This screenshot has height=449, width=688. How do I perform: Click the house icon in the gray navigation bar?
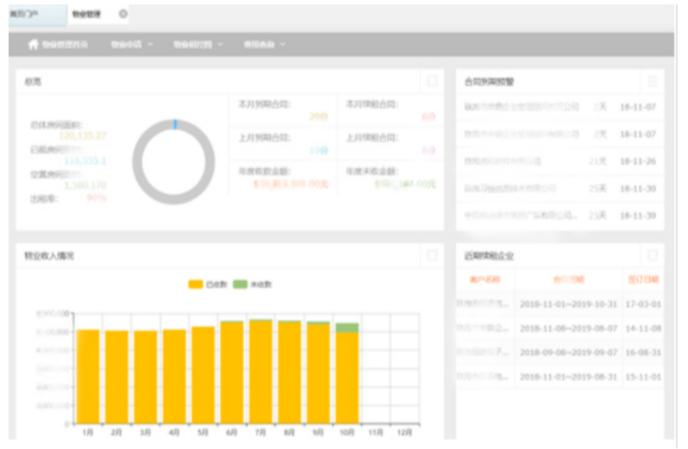[33, 44]
